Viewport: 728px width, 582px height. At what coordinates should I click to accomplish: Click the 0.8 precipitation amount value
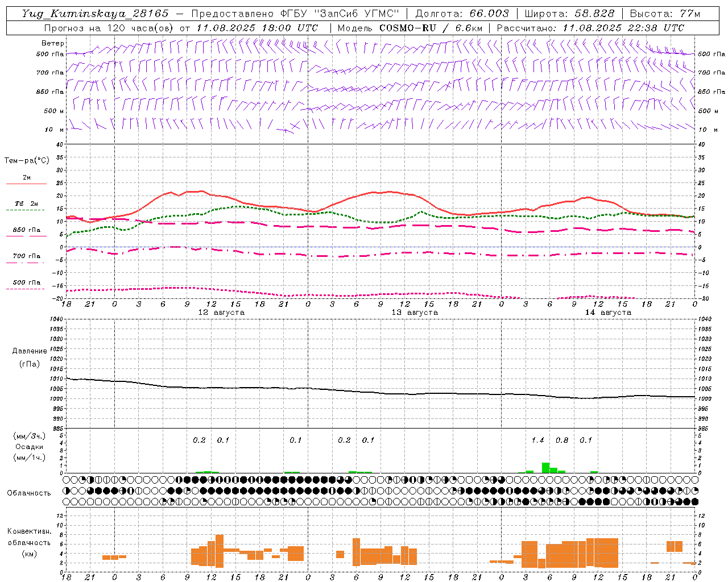tap(562, 440)
